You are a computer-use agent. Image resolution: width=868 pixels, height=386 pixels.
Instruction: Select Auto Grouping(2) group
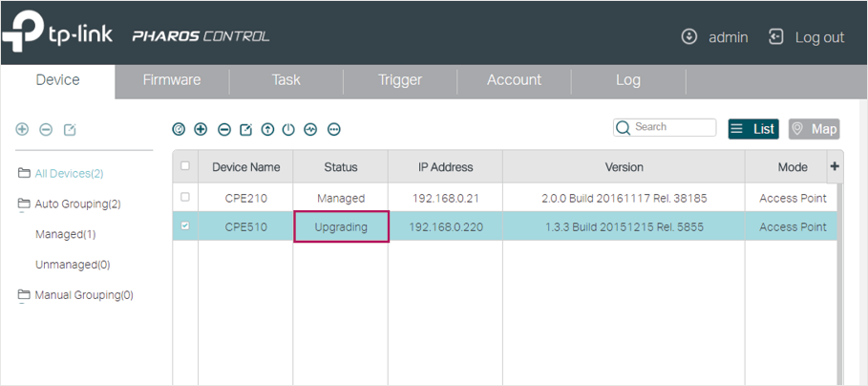coord(77,204)
